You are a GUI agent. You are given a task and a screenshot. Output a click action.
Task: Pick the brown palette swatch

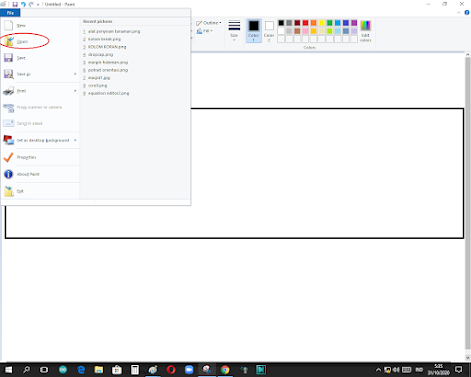[x=297, y=31]
